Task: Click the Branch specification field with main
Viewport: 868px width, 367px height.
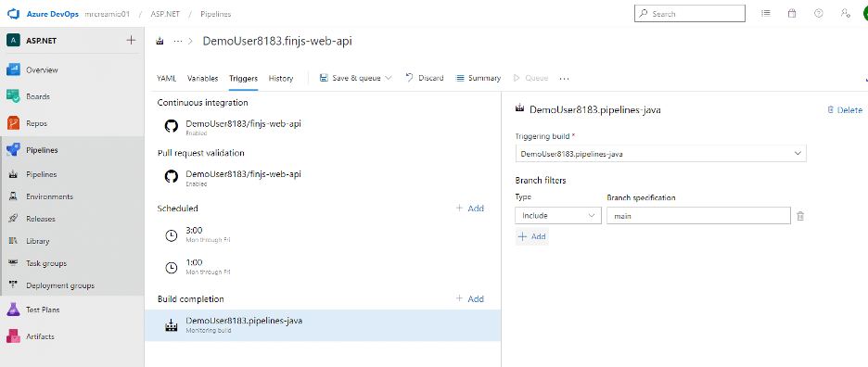Action: [x=698, y=216]
